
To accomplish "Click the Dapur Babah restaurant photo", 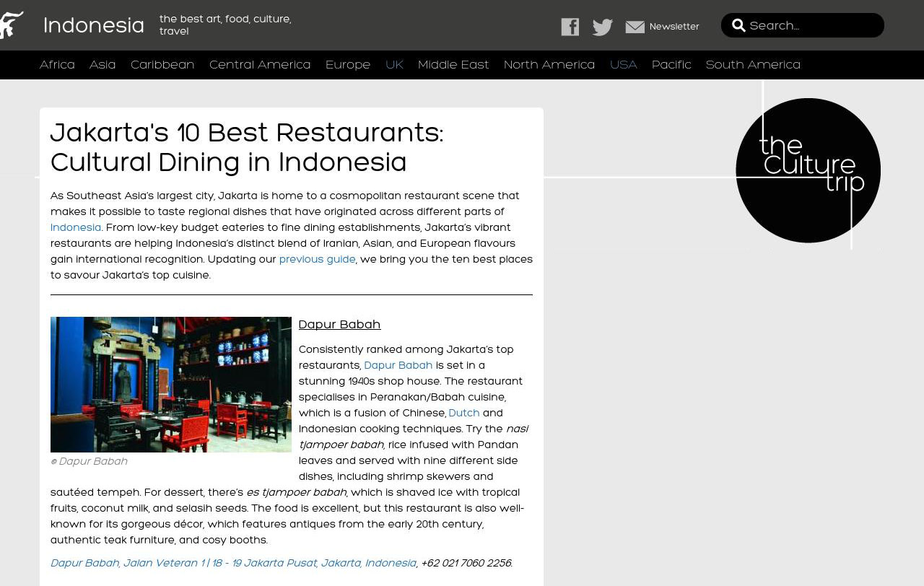I will [x=171, y=385].
